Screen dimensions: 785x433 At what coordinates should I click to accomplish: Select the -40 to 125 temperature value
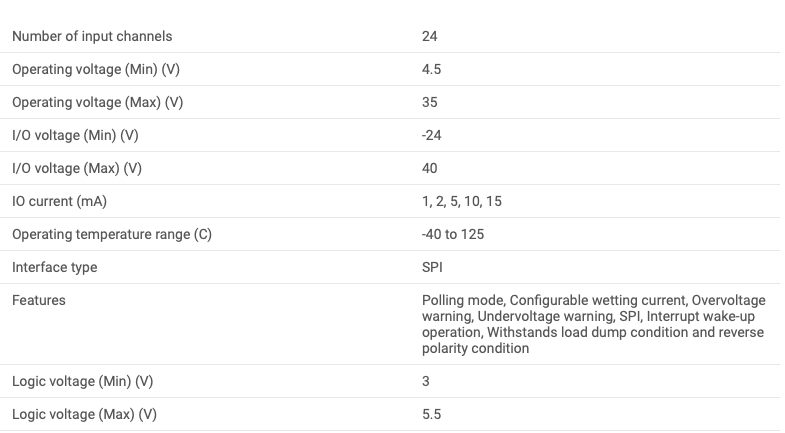click(x=453, y=235)
